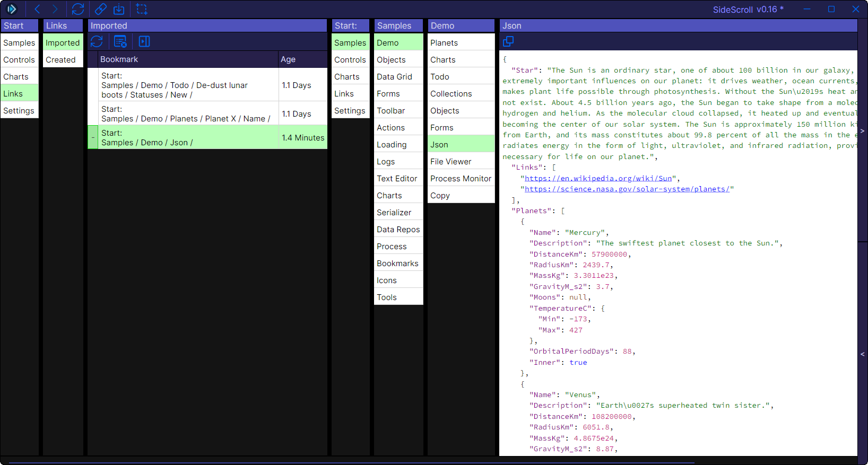This screenshot has width=868, height=465.
Task: Sort by the Age column header
Action: (x=303, y=59)
